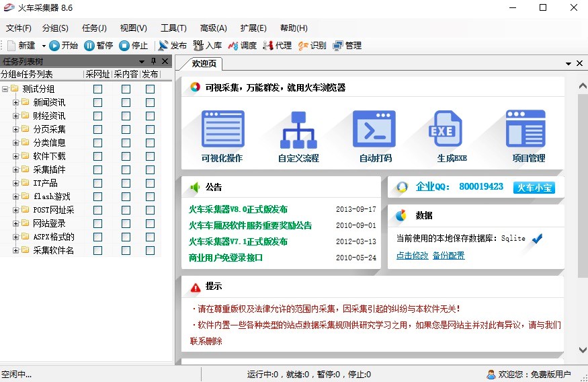Open the 扩展(E) menu
Image resolution: width=588 pixels, height=382 pixels.
253,28
